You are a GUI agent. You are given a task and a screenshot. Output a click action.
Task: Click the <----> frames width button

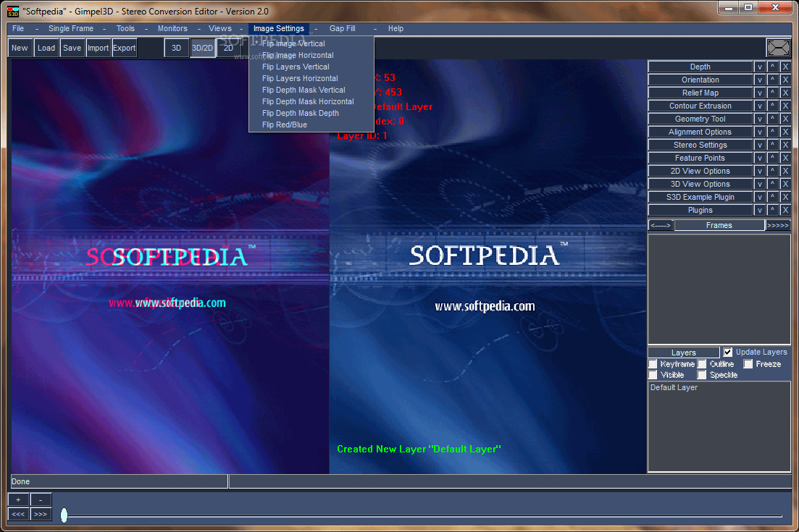coord(661,226)
